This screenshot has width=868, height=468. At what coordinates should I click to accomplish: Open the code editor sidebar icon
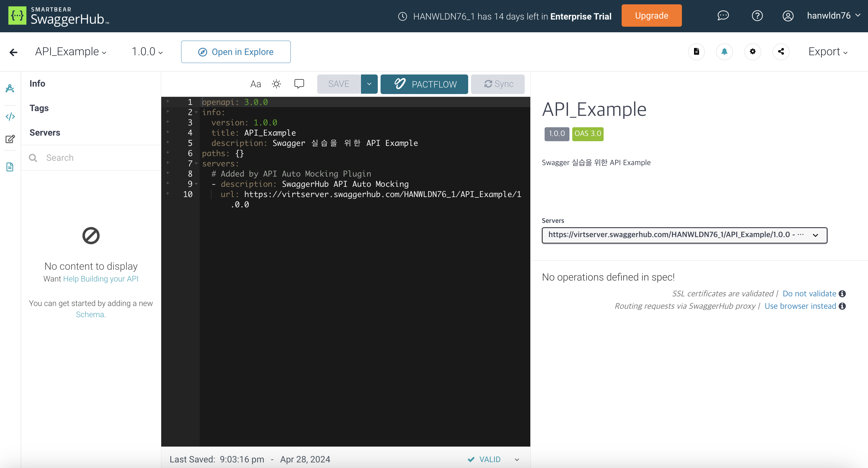[x=10, y=116]
